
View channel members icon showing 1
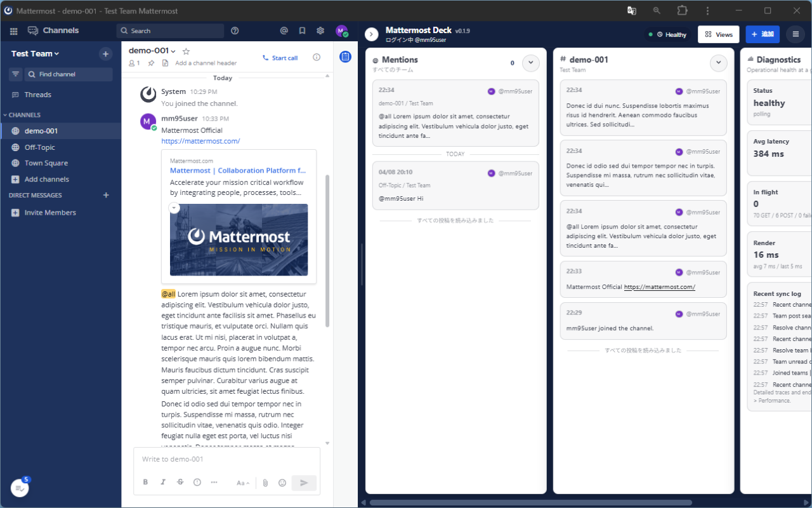134,63
